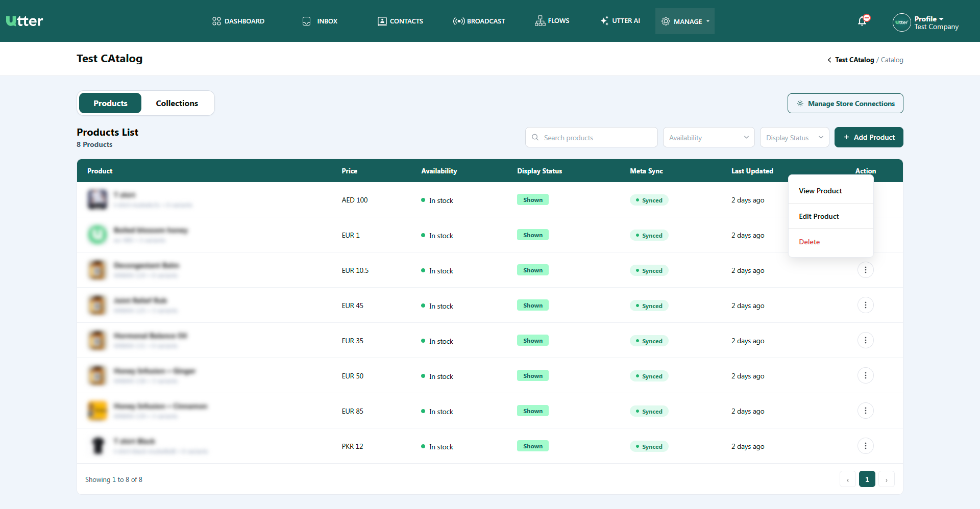The height and width of the screenshot is (509, 980).
Task: Go to the Inbox
Action: pos(320,21)
